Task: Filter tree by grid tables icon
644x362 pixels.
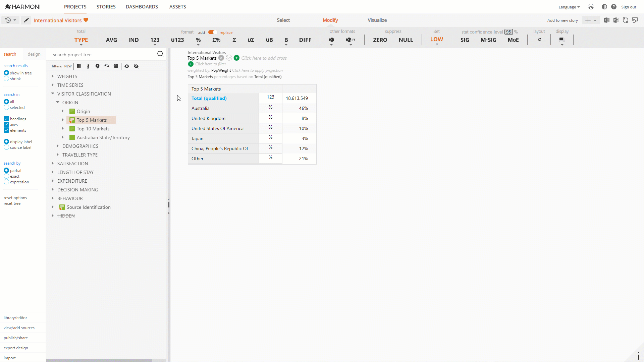Action: tap(79, 66)
